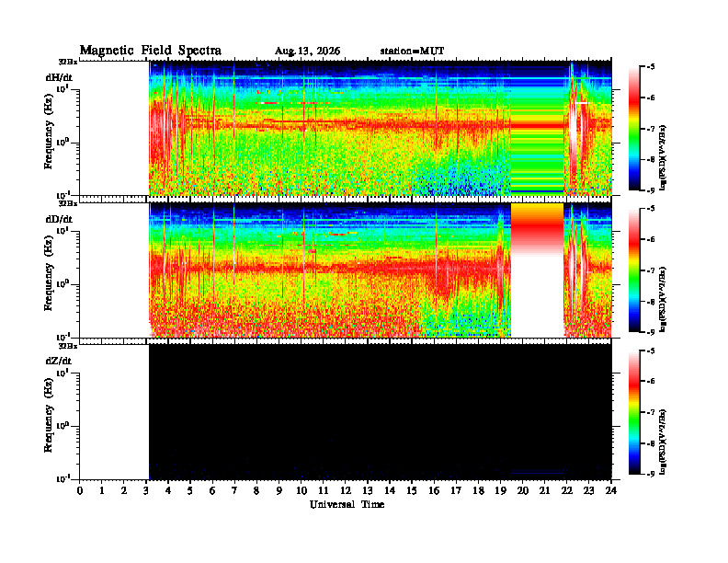Click hour tick label '21' on time axis
The height and width of the screenshot is (563, 728).
(544, 491)
